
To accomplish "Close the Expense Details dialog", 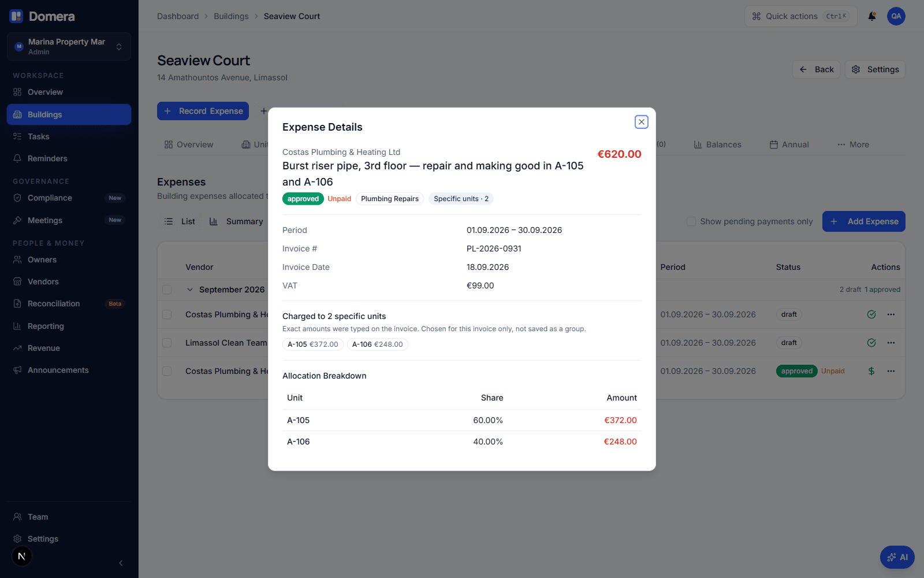I will point(641,122).
